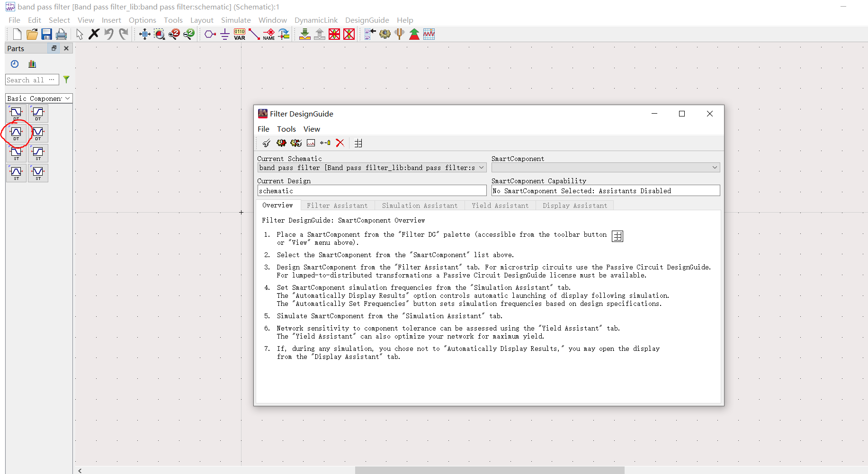Click the Design wrench icon in DesignGuide

point(267,143)
